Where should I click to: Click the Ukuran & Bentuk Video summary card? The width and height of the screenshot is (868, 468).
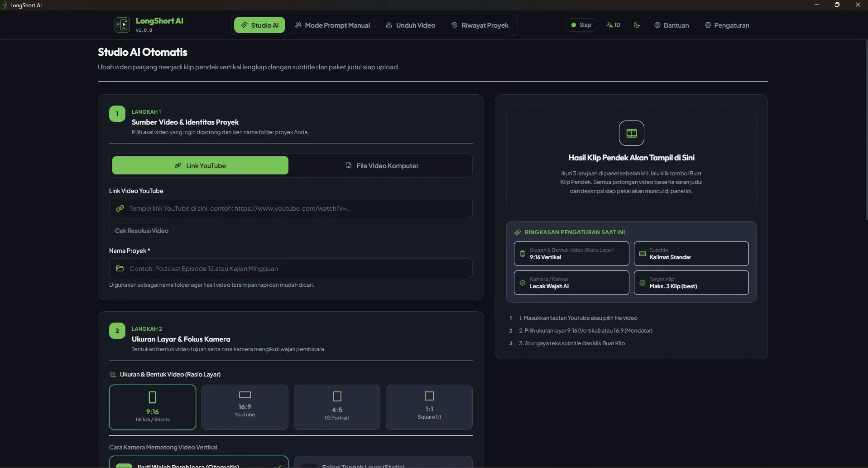pyautogui.click(x=571, y=254)
